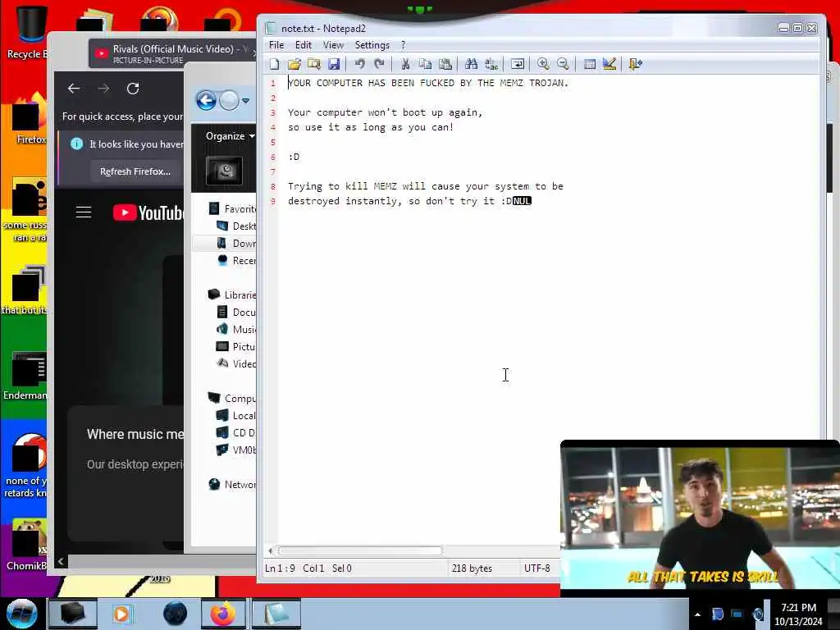This screenshot has width=840, height=630.
Task: Click the taskbar clock showing 7:21 PM
Action: pyautogui.click(x=798, y=614)
